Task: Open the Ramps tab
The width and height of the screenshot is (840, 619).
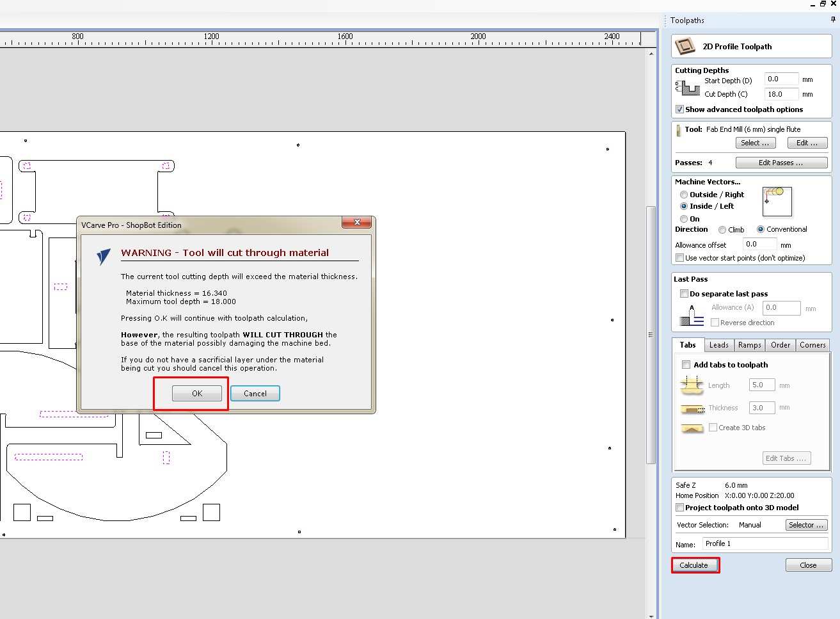Action: tap(749, 345)
